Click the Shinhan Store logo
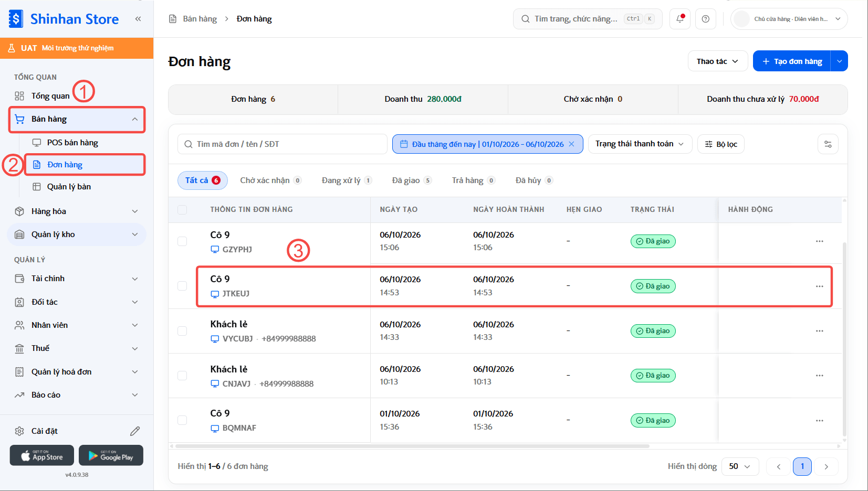Image resolution: width=868 pixels, height=491 pixels. tap(64, 19)
